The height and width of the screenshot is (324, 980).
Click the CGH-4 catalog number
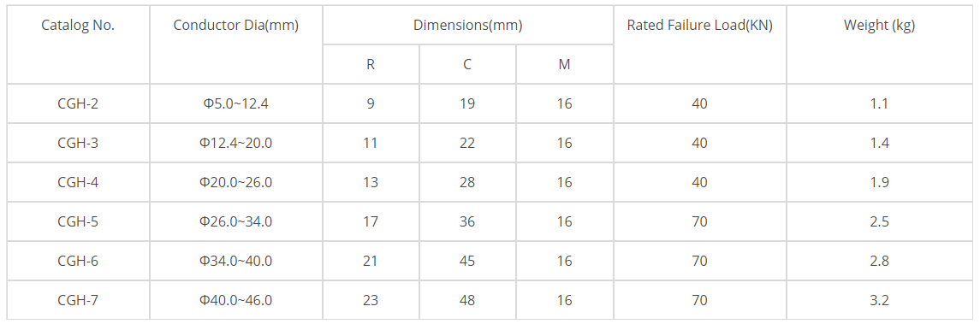tap(78, 182)
